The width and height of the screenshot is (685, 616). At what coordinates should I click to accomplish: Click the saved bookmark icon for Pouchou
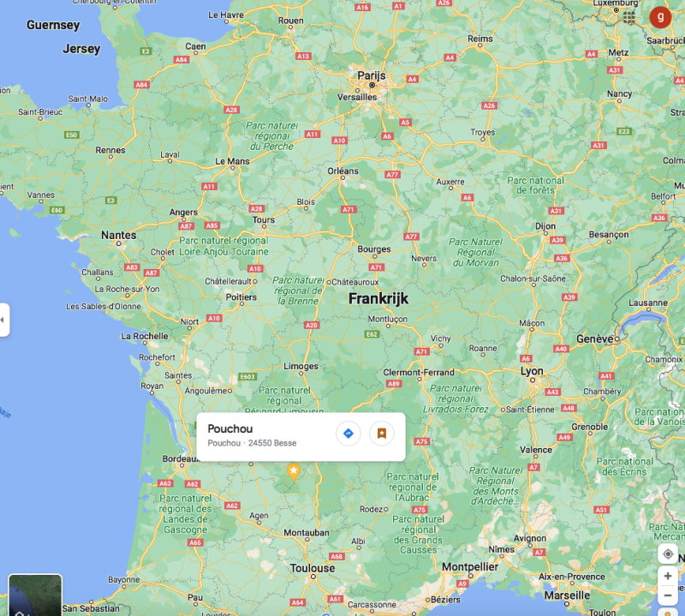click(382, 434)
